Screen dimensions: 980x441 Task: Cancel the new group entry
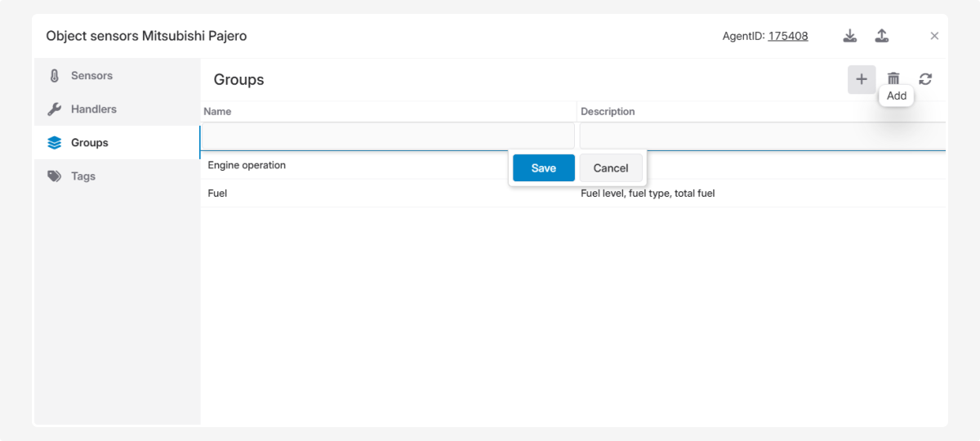tap(611, 168)
